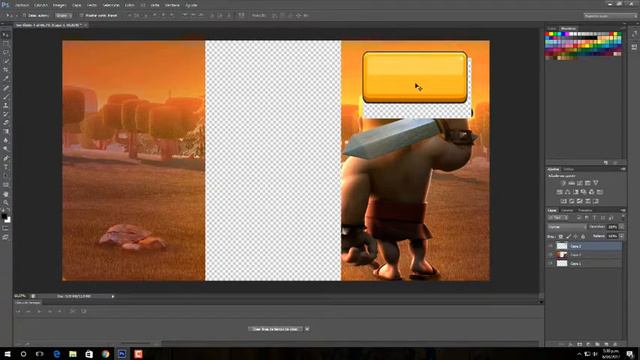Switch to the Estilos tab
Screen dimensions: 640x360
click(x=568, y=169)
